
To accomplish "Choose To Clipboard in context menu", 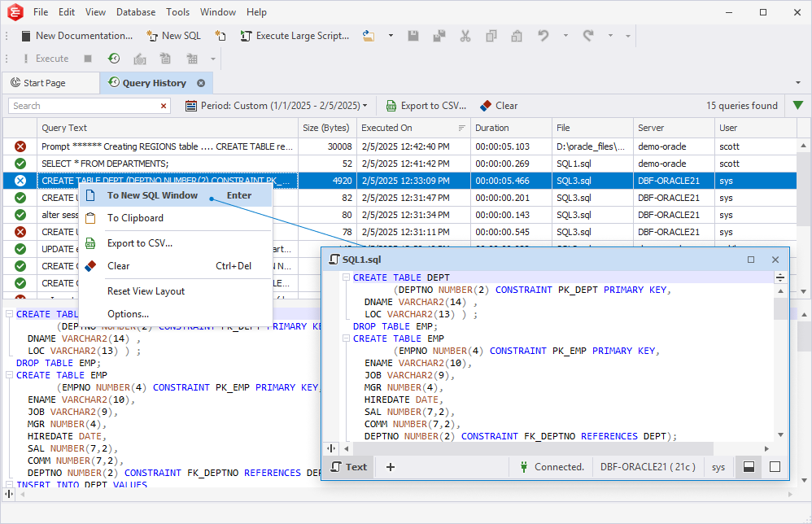I will 176,218.
